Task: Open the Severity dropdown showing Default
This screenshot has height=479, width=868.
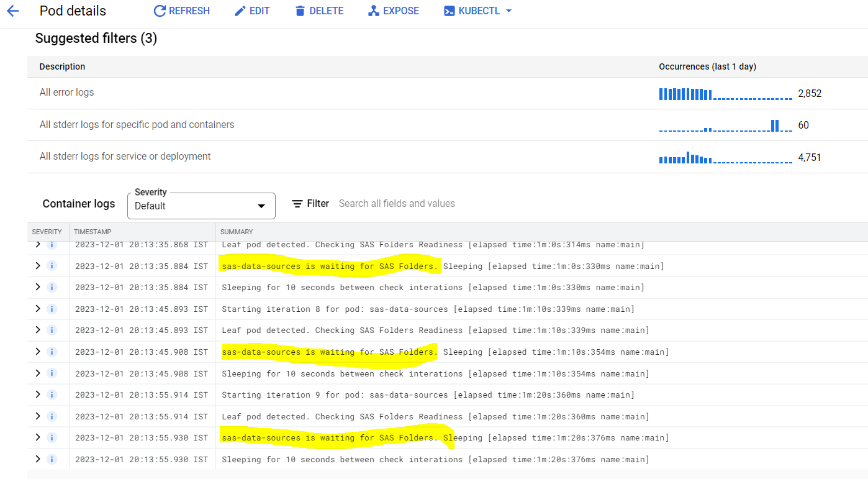Action: pyautogui.click(x=201, y=206)
